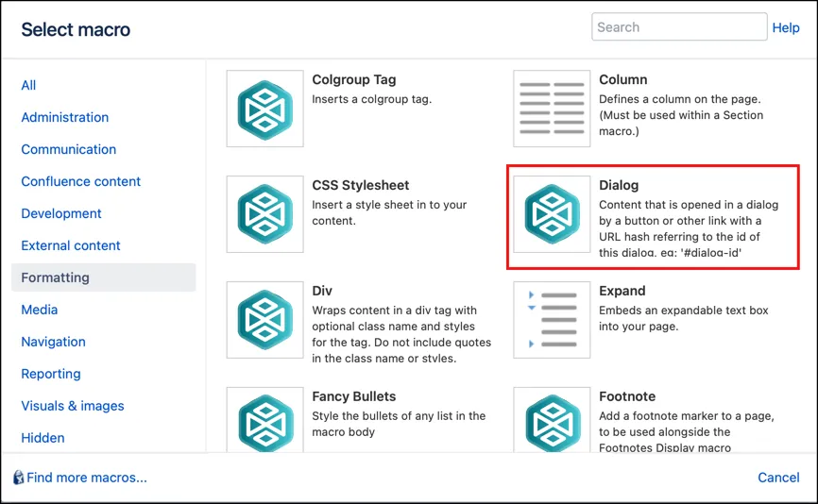Select the Div macro icon
This screenshot has width=818, height=504.
265,320
